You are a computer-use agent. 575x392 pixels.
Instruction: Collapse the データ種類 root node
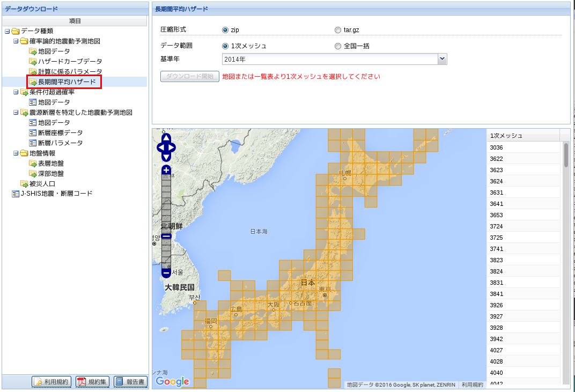7,31
